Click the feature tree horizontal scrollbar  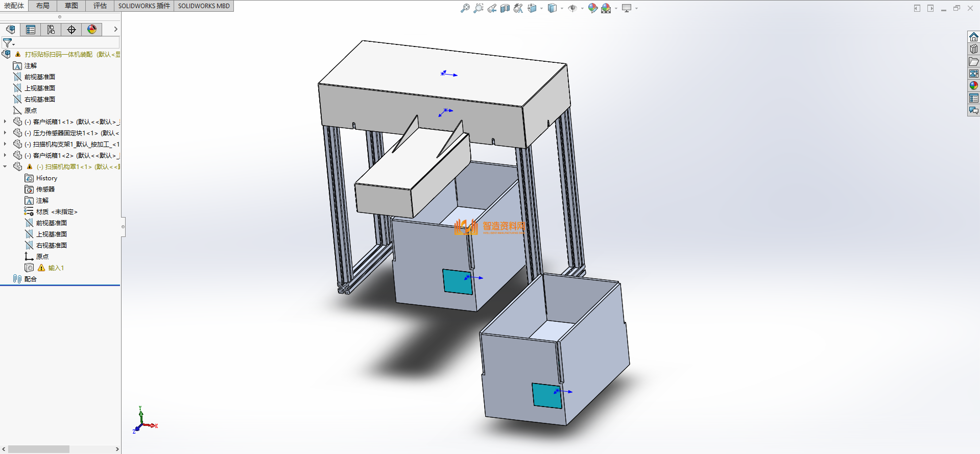tap(39, 449)
